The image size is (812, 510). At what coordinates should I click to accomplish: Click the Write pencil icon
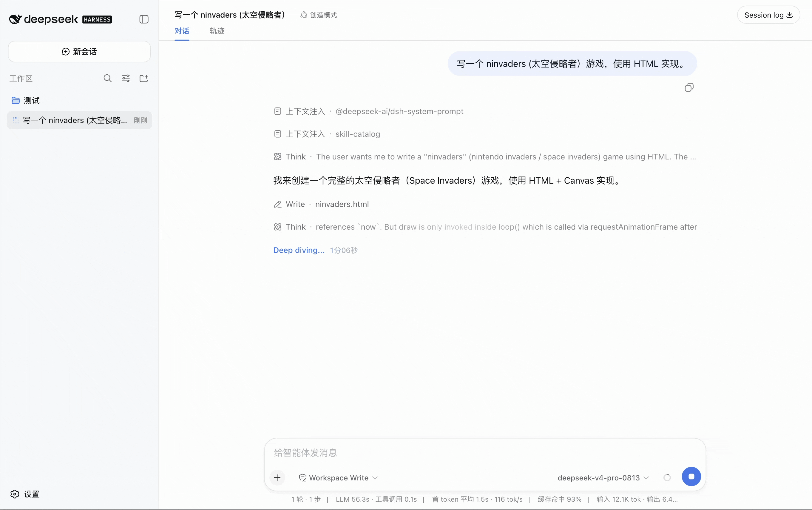coord(278,204)
